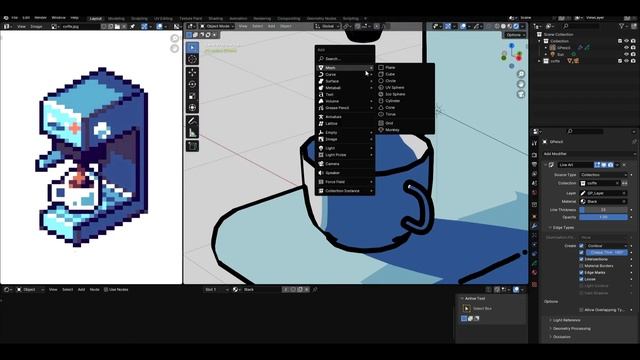640x360 pixels.
Task: Click the viewport pan hand icon
Action: (521, 84)
